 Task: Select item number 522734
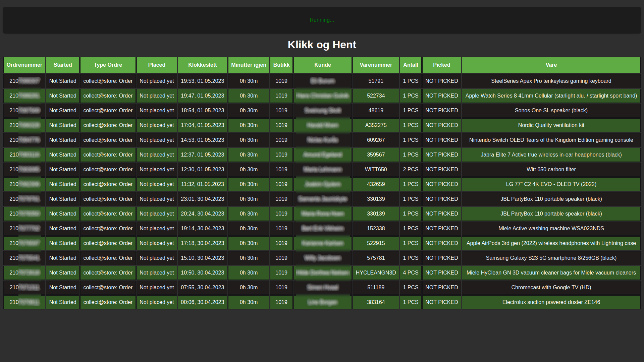(x=376, y=96)
